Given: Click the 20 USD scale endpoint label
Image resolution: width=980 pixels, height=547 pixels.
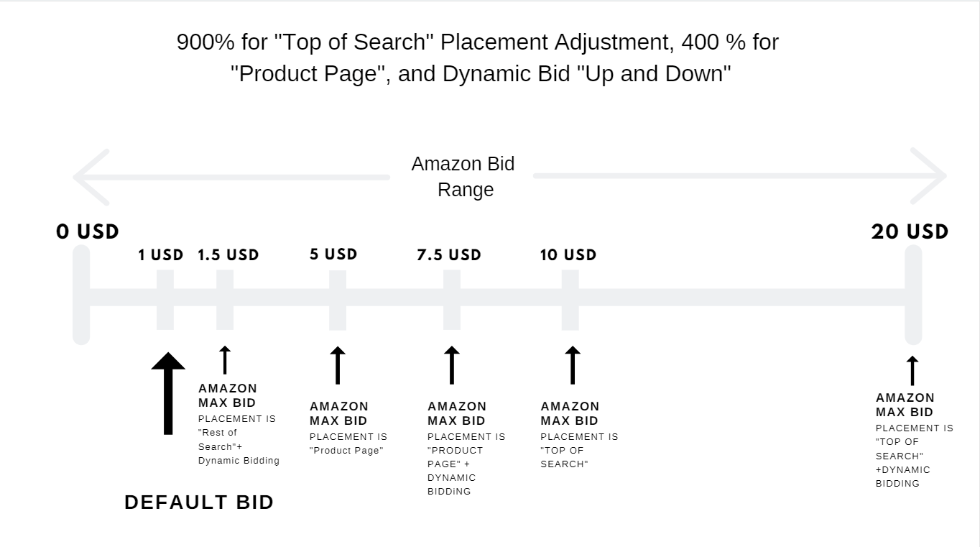Looking at the screenshot, I should click(910, 231).
